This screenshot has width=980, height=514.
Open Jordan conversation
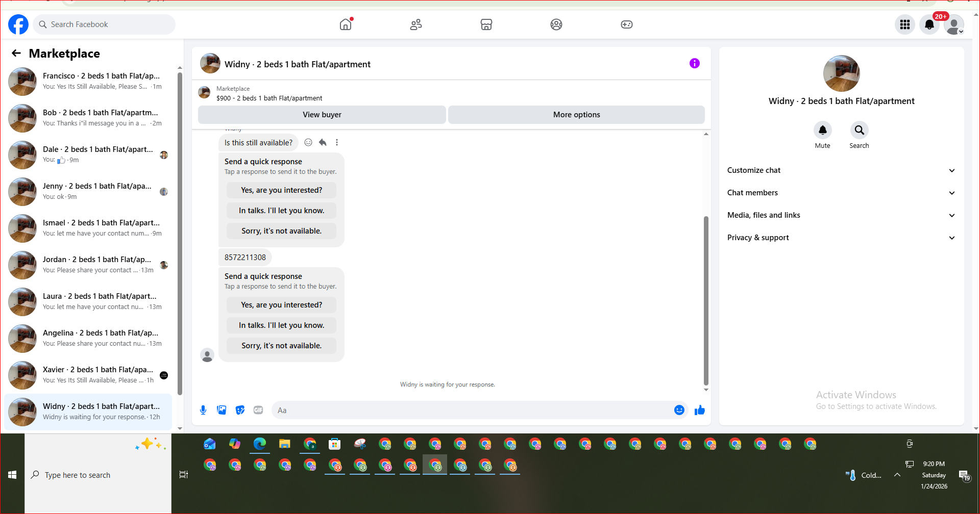click(88, 265)
